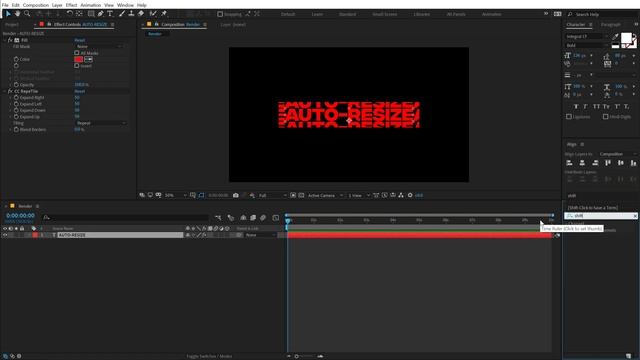This screenshot has width=640, height=360.
Task: Open the Fill Mask dropdown
Action: pyautogui.click(x=99, y=47)
